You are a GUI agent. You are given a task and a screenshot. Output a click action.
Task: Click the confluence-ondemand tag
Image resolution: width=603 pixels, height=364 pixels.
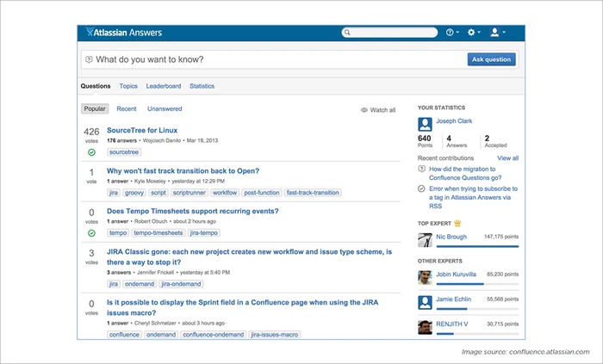214,335
